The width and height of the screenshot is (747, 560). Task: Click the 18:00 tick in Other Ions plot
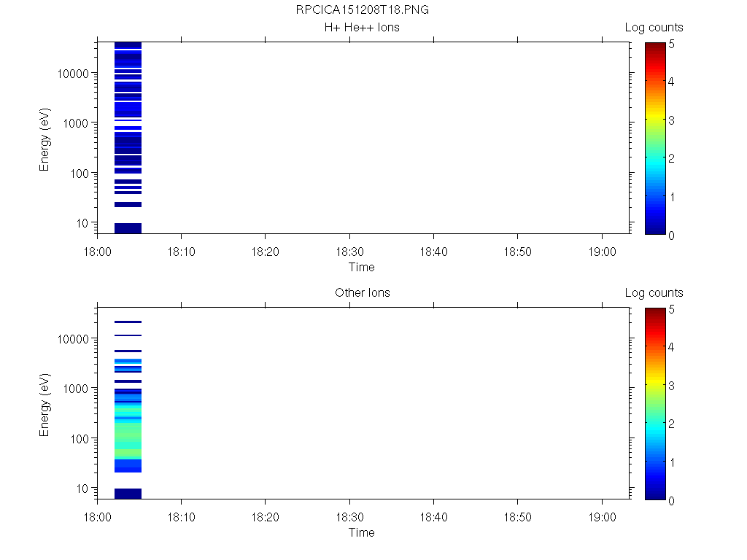[x=97, y=517]
